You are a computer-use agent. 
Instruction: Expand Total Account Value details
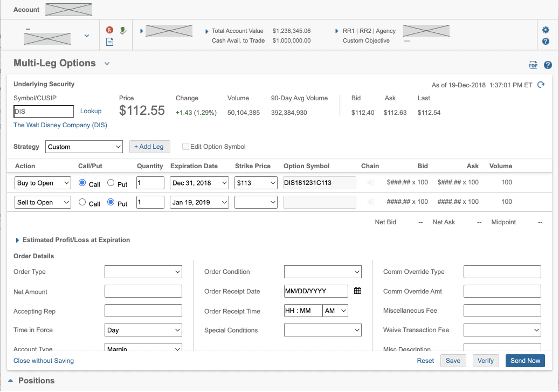pyautogui.click(x=207, y=31)
